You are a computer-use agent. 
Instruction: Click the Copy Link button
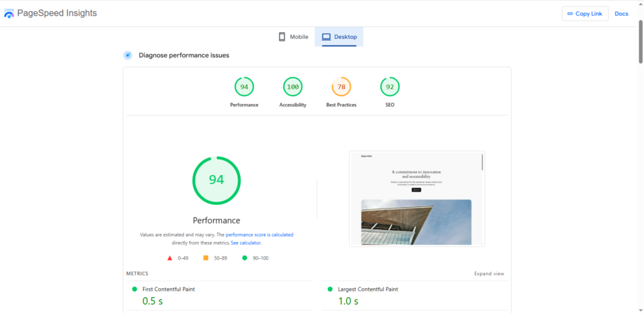click(585, 13)
